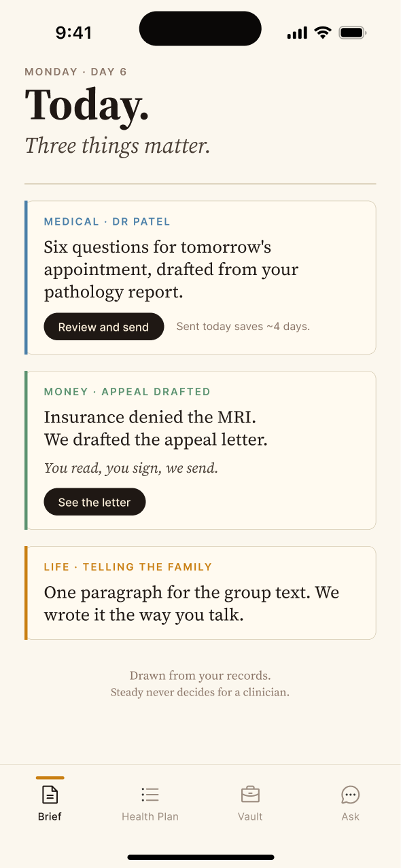
Task: Open the Telling the Family card
Action: point(201,593)
